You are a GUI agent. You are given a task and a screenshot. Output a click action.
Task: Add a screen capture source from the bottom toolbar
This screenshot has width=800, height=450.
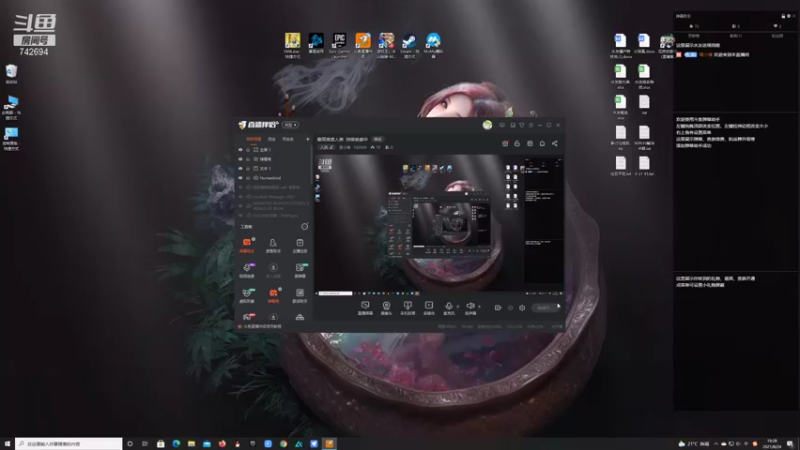365,307
